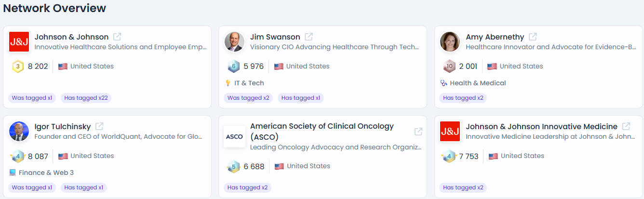The height and width of the screenshot is (199, 644).
Task: Click Jim Swanson's profile photo
Action: [234, 42]
